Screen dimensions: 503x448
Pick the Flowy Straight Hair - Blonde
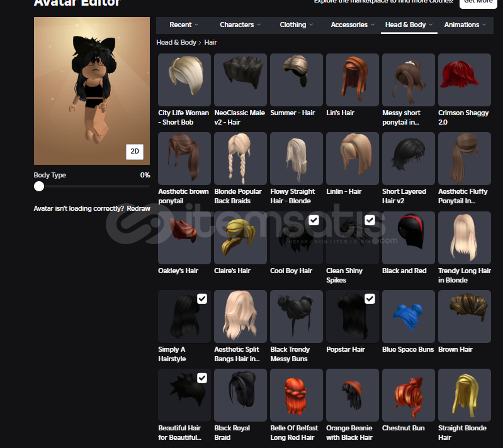(297, 159)
